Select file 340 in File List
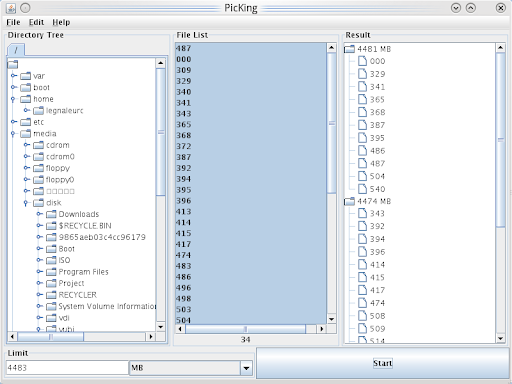This screenshot has height=384, width=512. click(251, 92)
